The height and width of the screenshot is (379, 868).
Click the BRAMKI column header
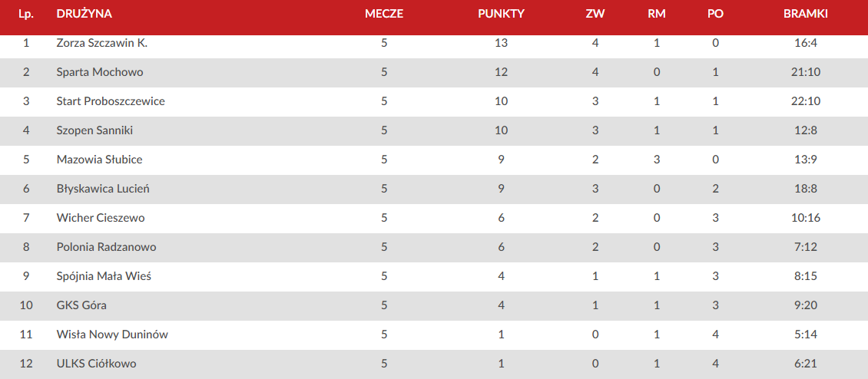coord(806,15)
